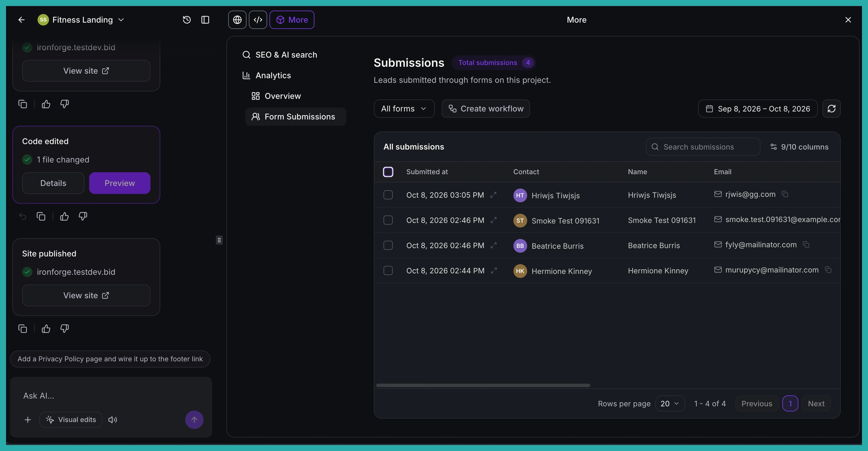This screenshot has height=451, width=868.
Task: Focus the Search submissions field
Action: [x=703, y=147]
